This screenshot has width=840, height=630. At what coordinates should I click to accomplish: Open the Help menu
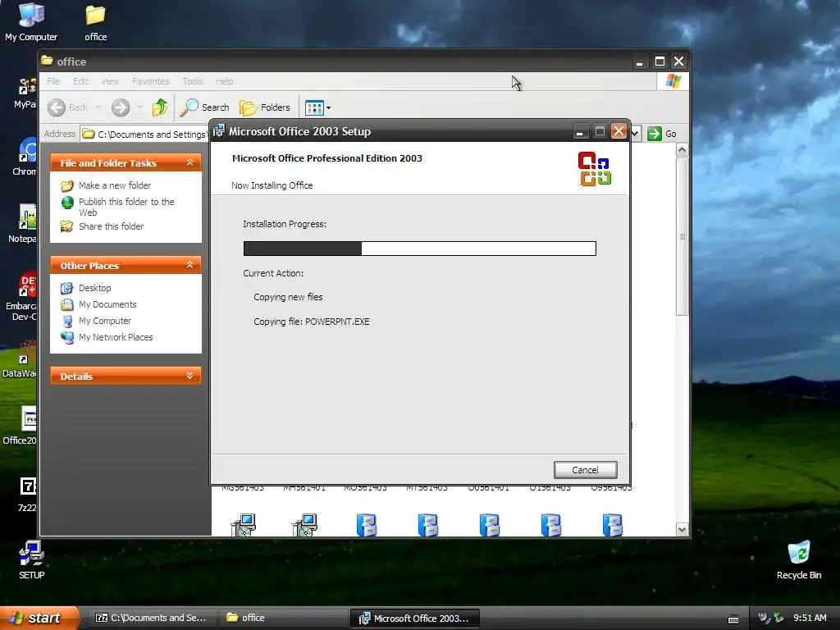coord(225,81)
